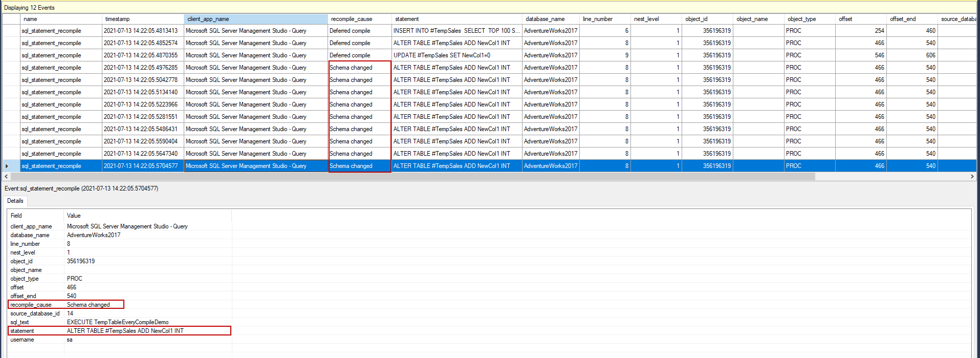Click the object_type column header
Image resolution: width=980 pixels, height=358 pixels.
pos(810,19)
